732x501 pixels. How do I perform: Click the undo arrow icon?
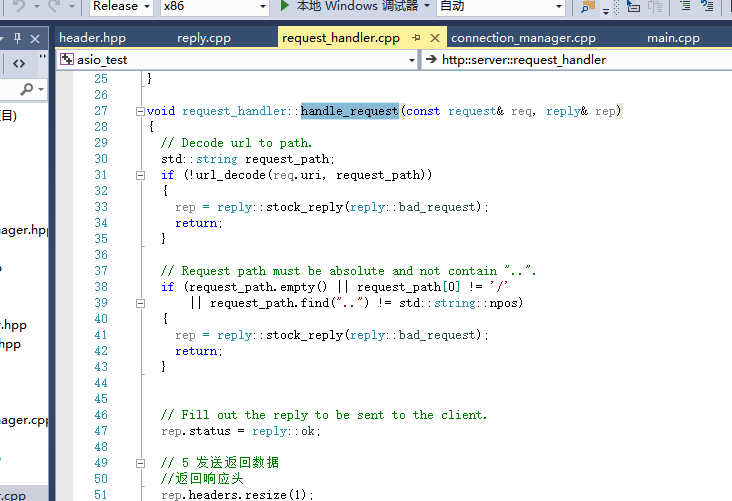point(19,6)
